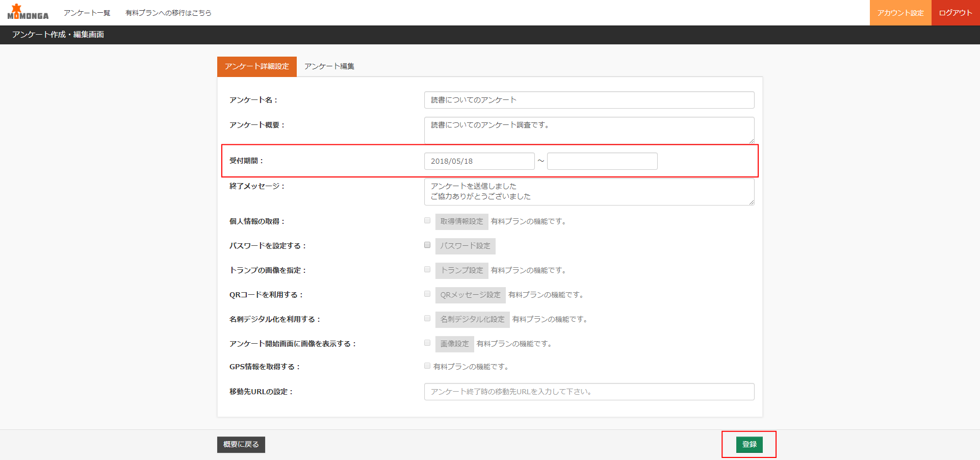This screenshot has width=980, height=460.
Task: Toggle the 個人情報の取得 checkbox
Action: point(427,220)
